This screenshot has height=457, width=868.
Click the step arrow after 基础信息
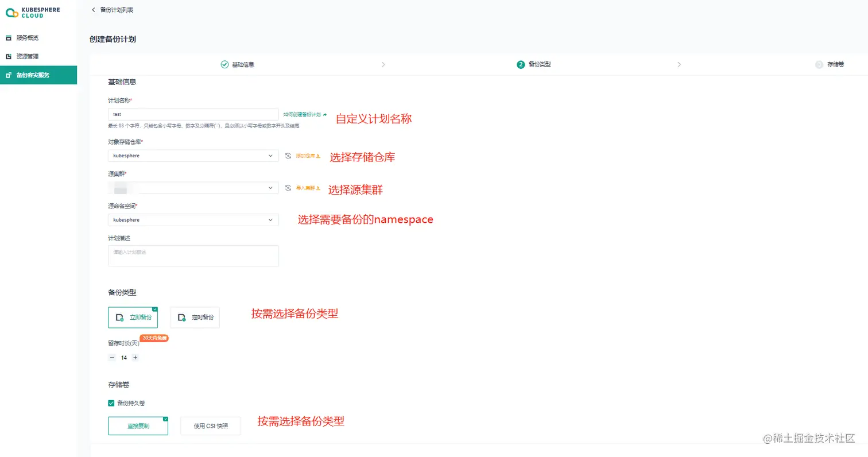(383, 64)
